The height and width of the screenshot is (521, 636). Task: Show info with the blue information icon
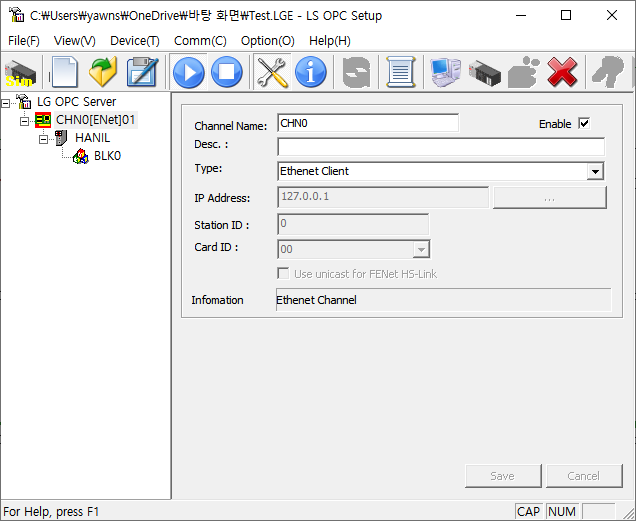tap(311, 73)
